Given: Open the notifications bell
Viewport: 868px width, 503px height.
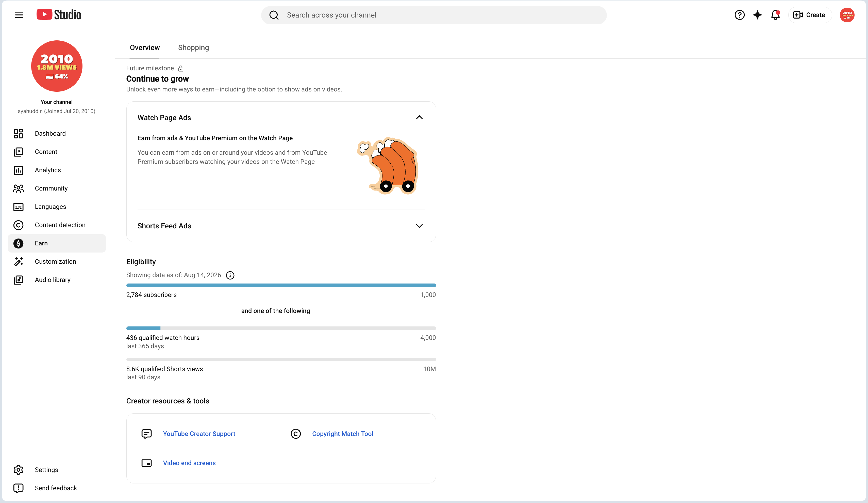Looking at the screenshot, I should (775, 15).
